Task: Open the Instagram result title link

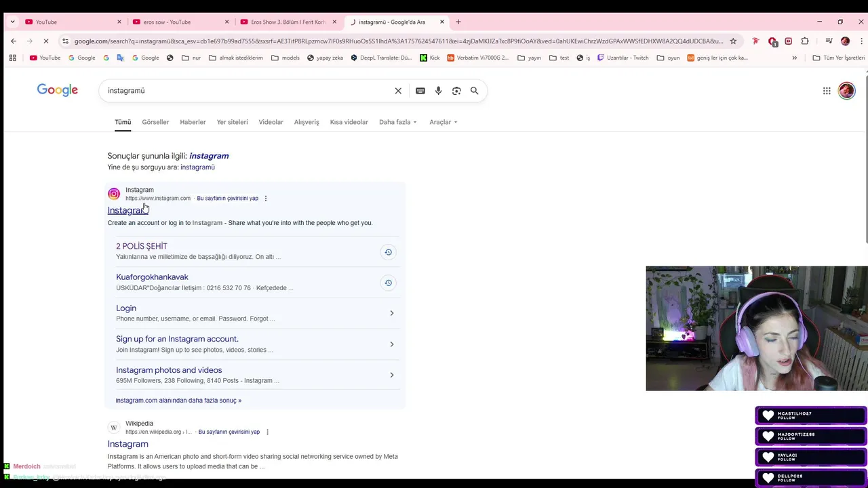Action: pos(127,210)
